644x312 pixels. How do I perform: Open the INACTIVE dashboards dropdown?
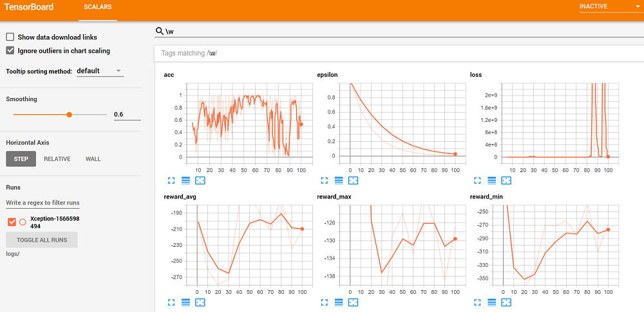click(607, 7)
